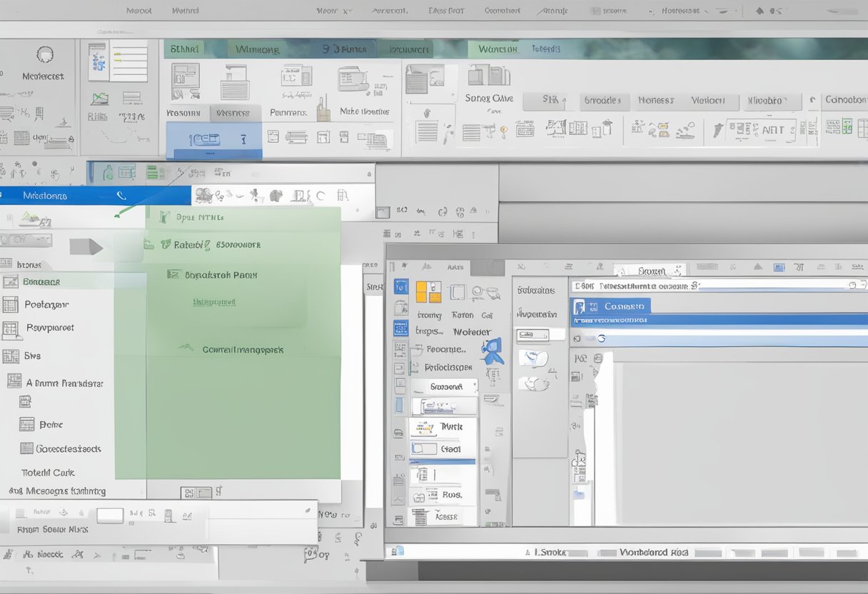The height and width of the screenshot is (594, 868).
Task: Click the icon left of Conaero tab
Action: pos(580,306)
